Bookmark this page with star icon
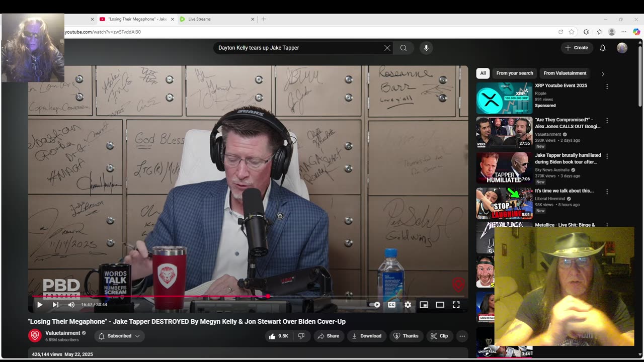 tap(572, 32)
